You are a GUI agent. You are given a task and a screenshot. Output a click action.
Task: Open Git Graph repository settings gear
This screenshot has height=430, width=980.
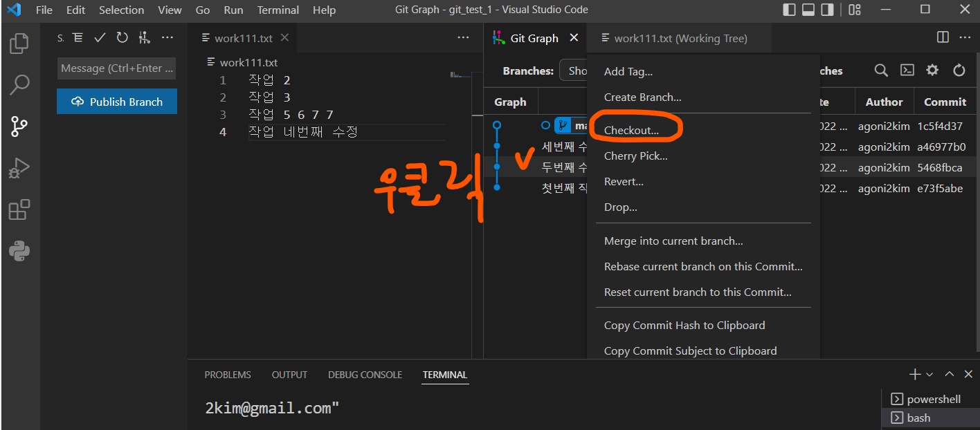click(933, 71)
